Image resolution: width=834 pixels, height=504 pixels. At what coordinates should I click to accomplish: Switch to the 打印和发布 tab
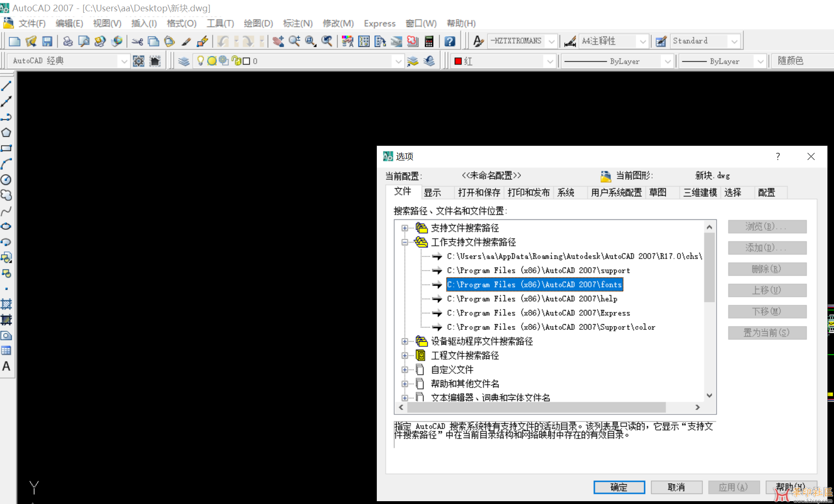click(528, 193)
